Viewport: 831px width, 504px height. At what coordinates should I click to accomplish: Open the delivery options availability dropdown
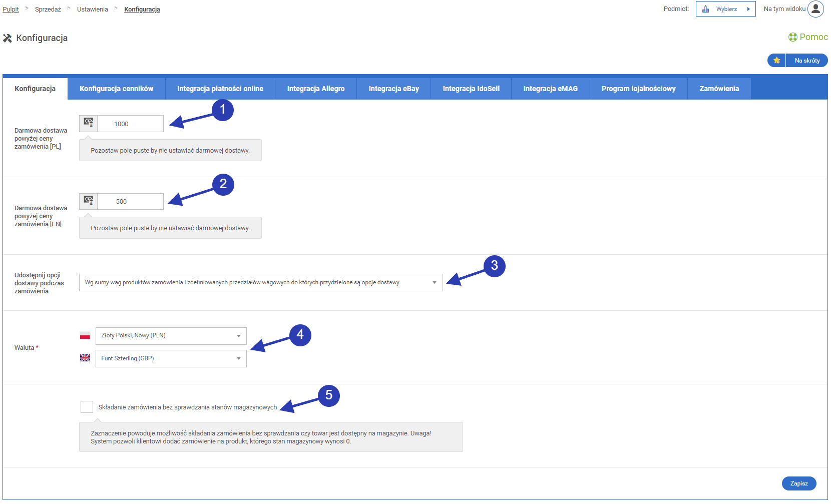click(x=260, y=283)
